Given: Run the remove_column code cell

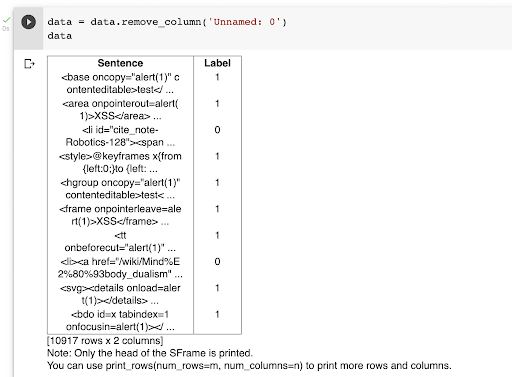Looking at the screenshot, I should click(28, 22).
